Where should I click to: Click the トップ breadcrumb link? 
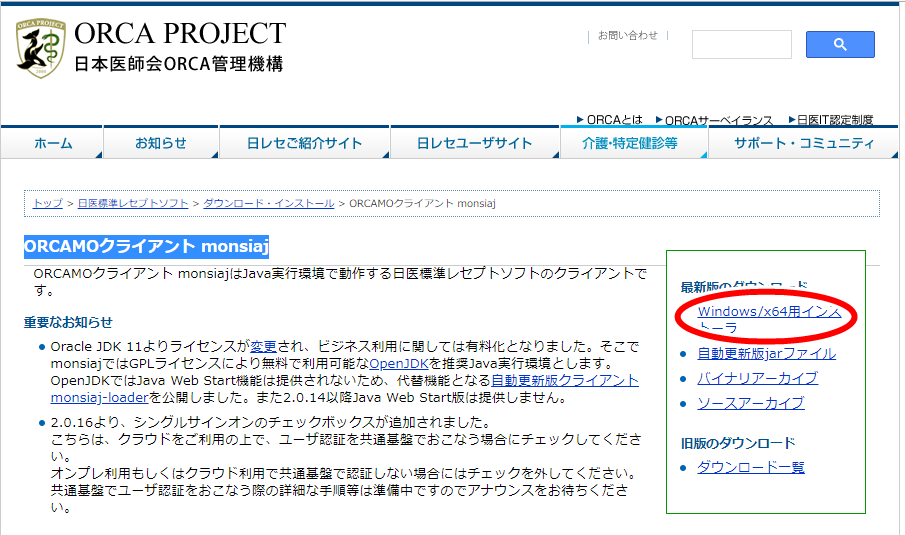click(47, 203)
